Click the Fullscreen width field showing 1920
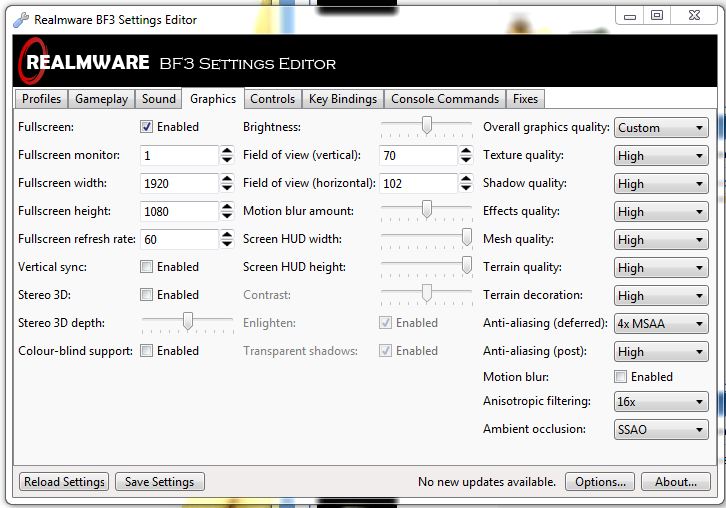Screen dimensions: 726x508 (x=179, y=183)
